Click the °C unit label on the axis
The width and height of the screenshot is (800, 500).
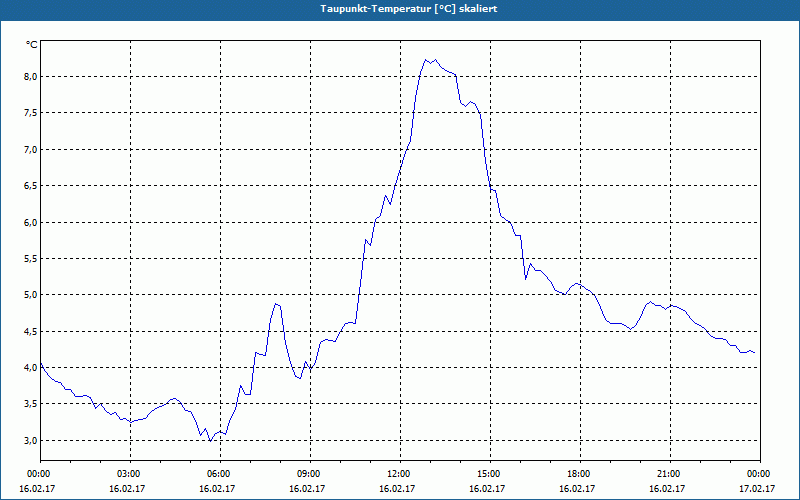[32, 45]
